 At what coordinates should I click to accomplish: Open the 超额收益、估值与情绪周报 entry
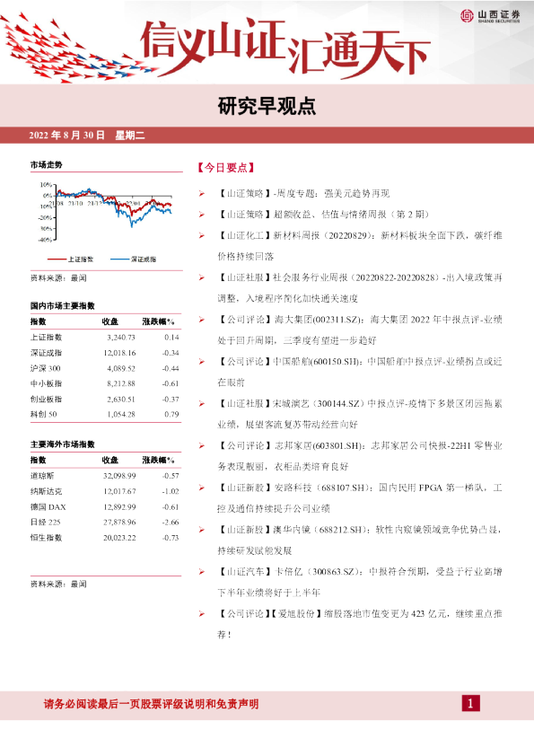pos(323,215)
